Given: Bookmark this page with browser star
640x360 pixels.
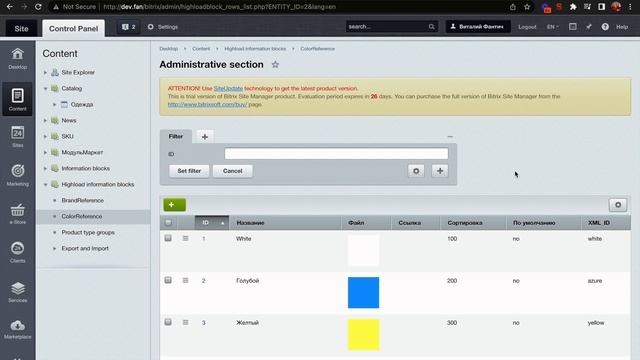Looking at the screenshot, I should 527,7.
